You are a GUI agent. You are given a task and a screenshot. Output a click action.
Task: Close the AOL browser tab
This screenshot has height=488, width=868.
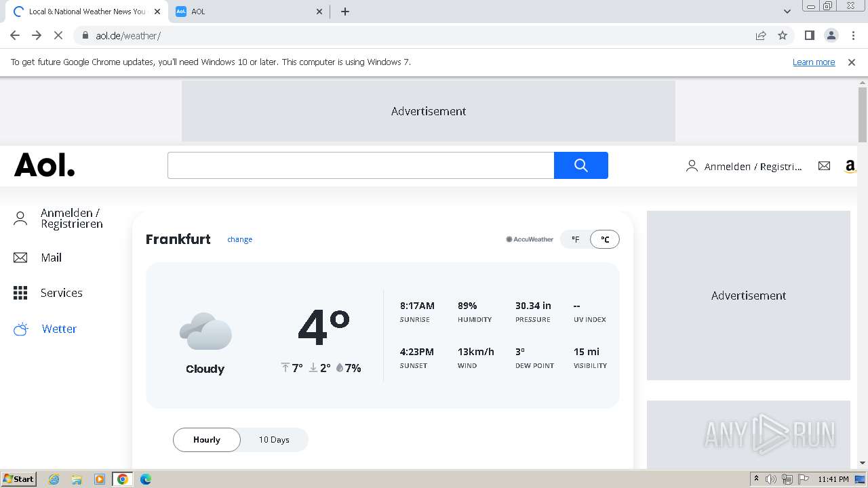pyautogui.click(x=320, y=12)
